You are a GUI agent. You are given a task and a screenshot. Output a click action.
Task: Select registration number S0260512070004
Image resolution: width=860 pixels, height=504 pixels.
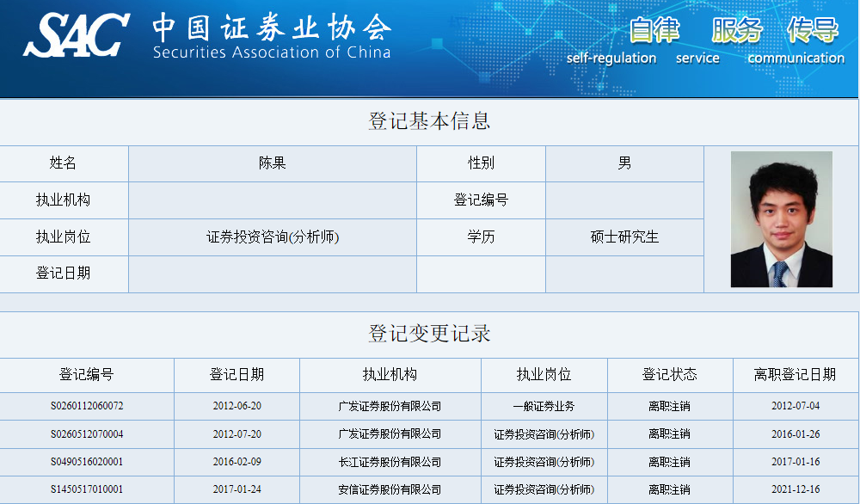pyautogui.click(x=87, y=434)
